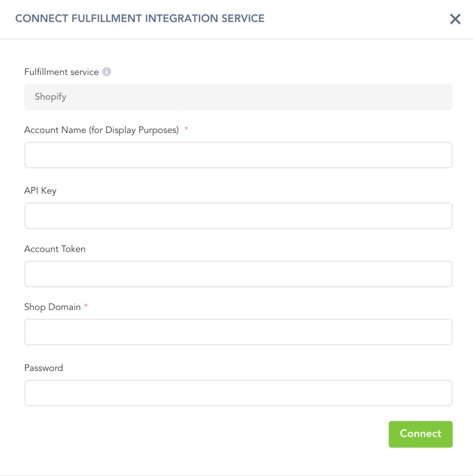Image resolution: width=473 pixels, height=476 pixels.
Task: Open the Fulfillment service selection box
Action: pos(238,97)
